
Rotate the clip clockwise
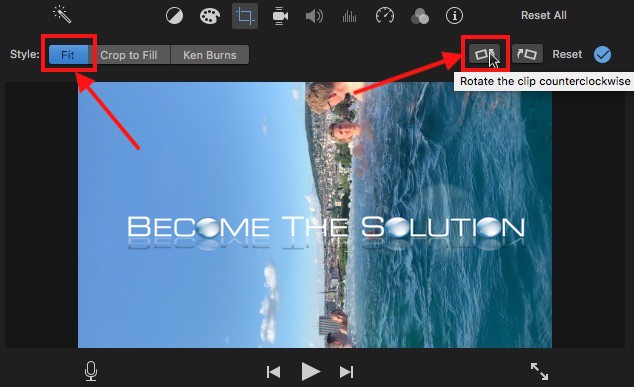point(527,54)
